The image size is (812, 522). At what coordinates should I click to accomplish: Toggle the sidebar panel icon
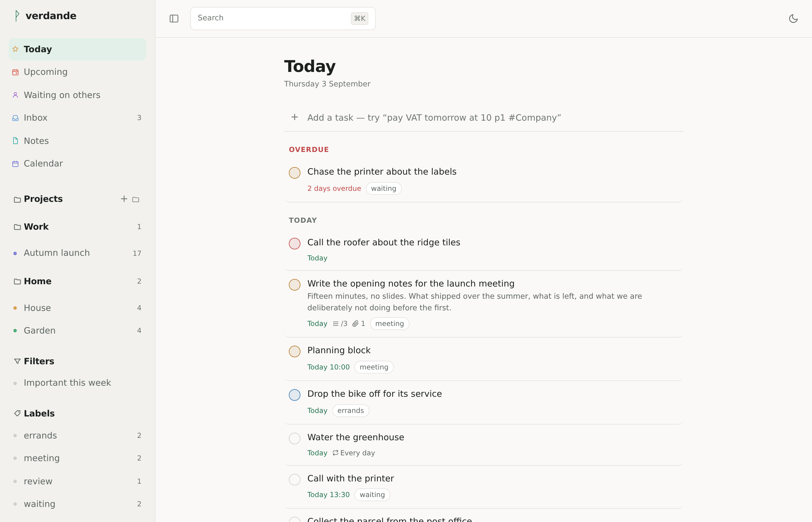[174, 19]
